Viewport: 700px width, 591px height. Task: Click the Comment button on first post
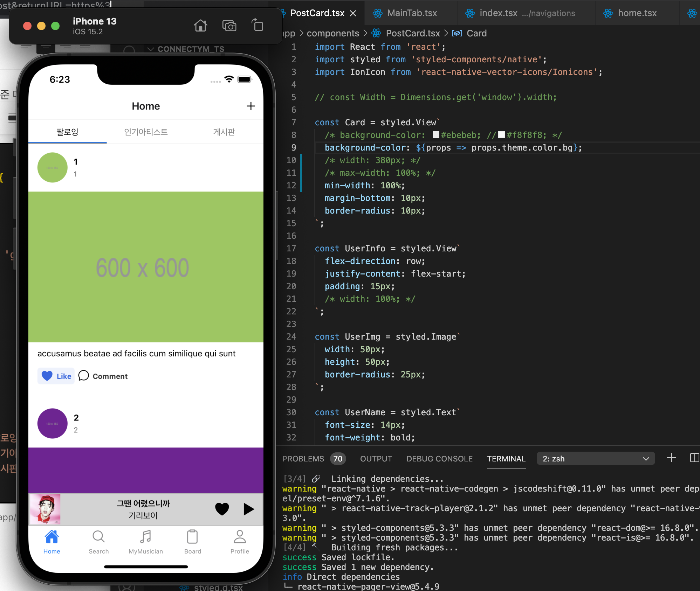coord(103,376)
